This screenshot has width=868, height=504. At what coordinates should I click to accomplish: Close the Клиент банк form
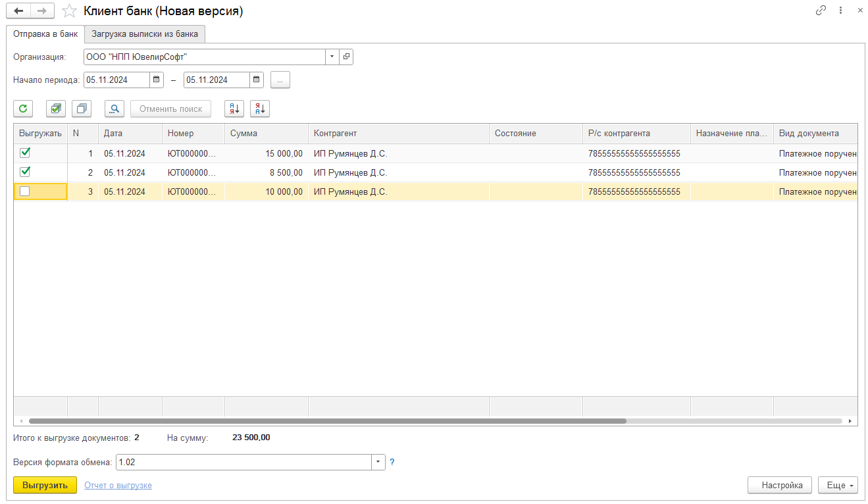pyautogui.click(x=859, y=11)
